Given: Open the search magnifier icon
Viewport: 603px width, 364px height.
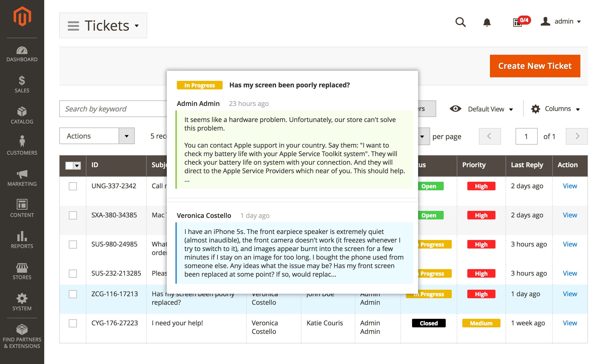Looking at the screenshot, I should pyautogui.click(x=460, y=22).
